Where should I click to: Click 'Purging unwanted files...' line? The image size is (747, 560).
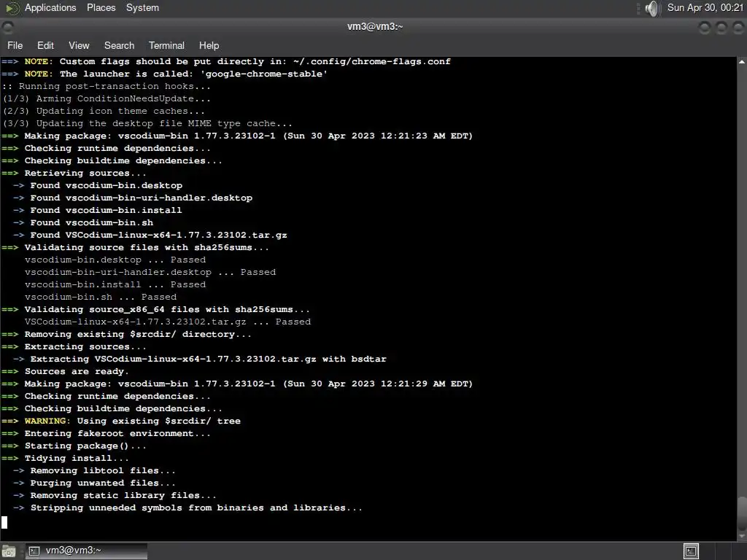click(94, 483)
